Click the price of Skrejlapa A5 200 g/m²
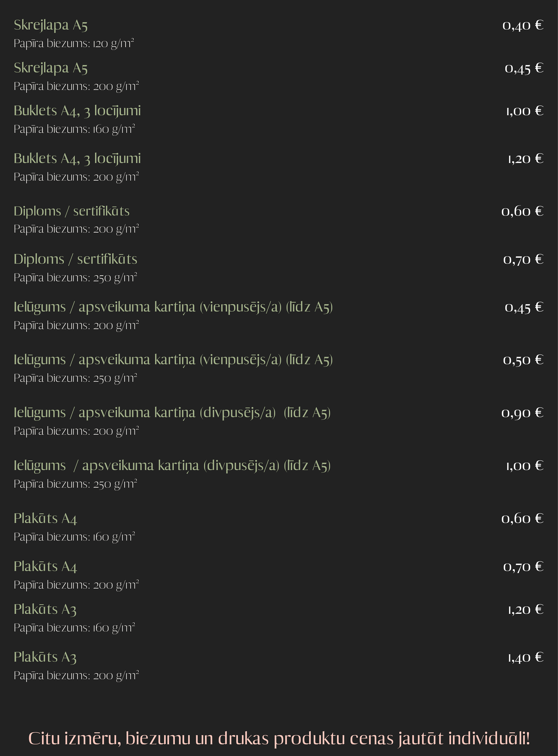Screen dimensions: 558x756 click(523, 68)
